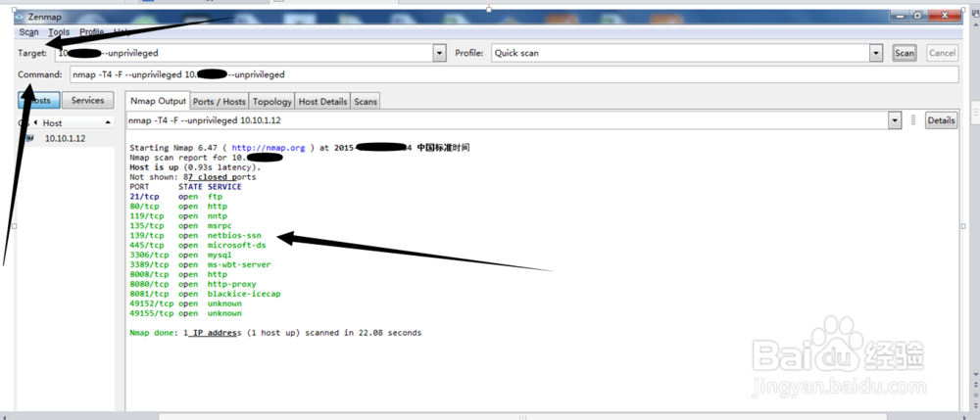Click the 8008/tcp http line
The height and width of the screenshot is (420, 980).
tap(178, 274)
